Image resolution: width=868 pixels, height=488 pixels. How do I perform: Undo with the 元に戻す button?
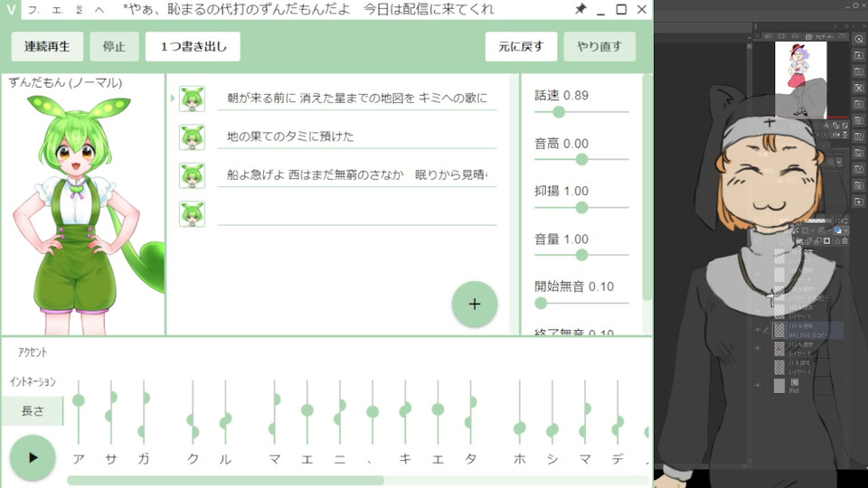point(521,46)
